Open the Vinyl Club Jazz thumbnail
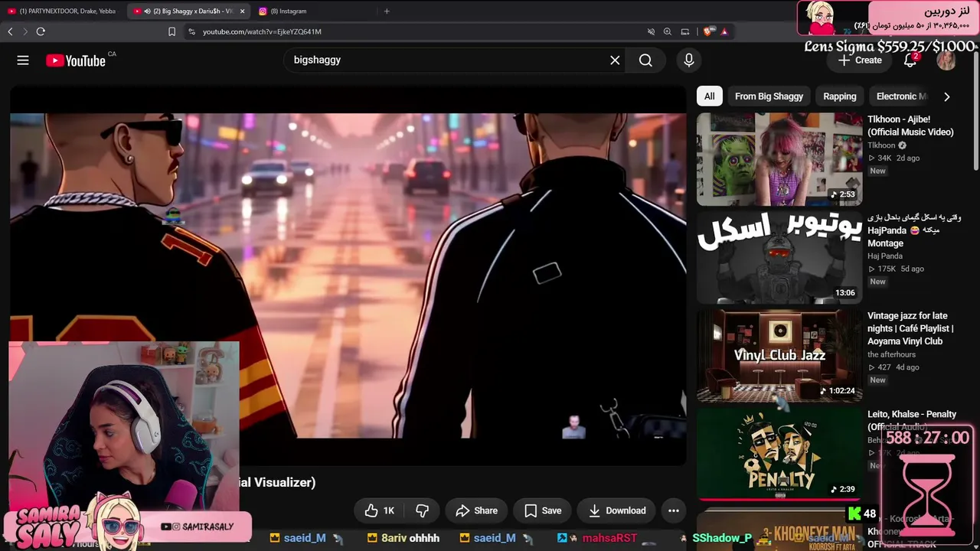The height and width of the screenshot is (551, 980). [779, 356]
